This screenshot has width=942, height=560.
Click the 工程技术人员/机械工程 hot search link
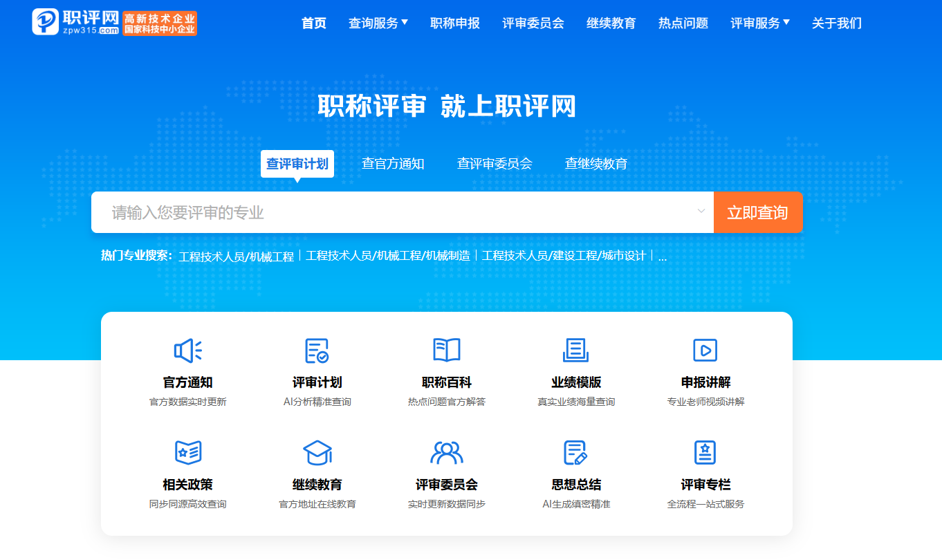pyautogui.click(x=236, y=256)
